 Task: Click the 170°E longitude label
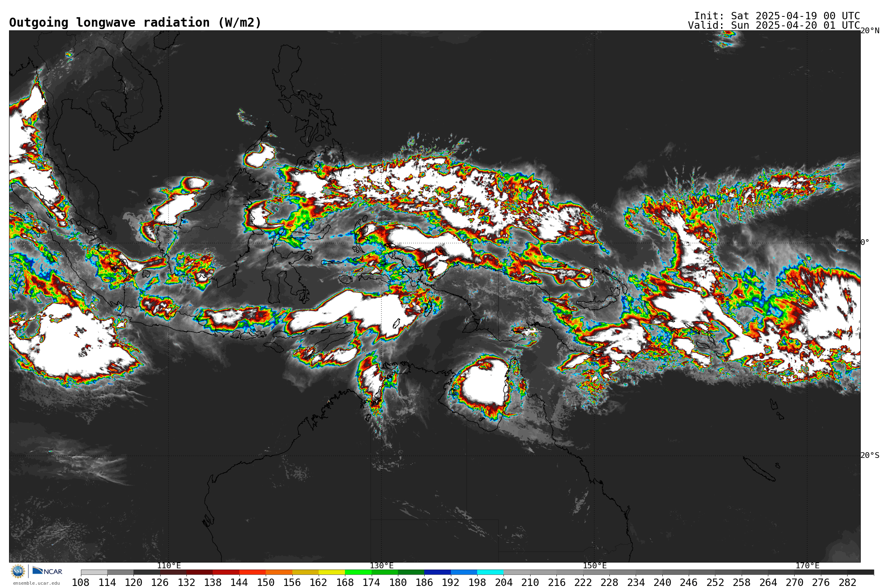pyautogui.click(x=807, y=565)
